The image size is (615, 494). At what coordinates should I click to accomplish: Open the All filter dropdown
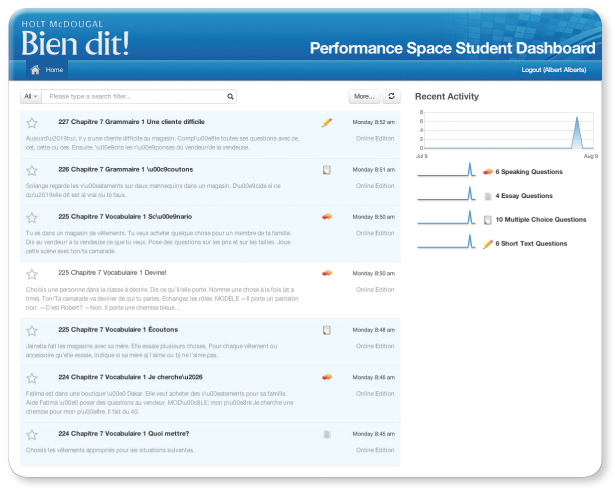31,97
